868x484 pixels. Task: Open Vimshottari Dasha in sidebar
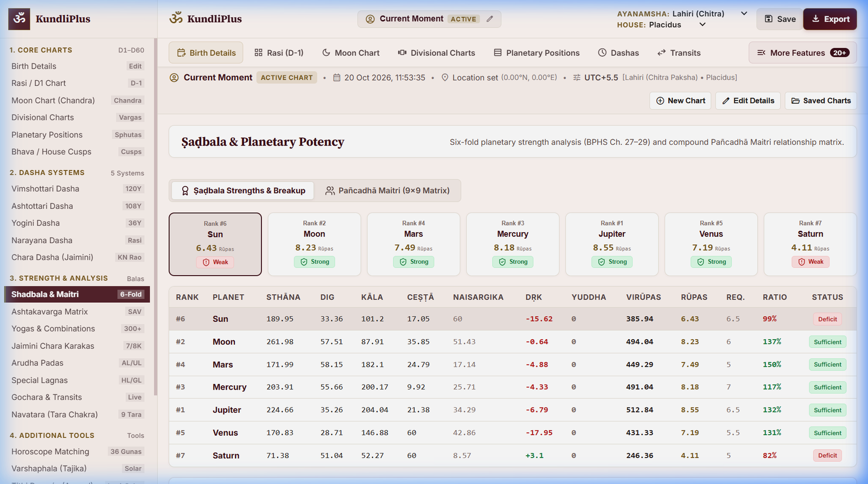[x=77, y=189]
